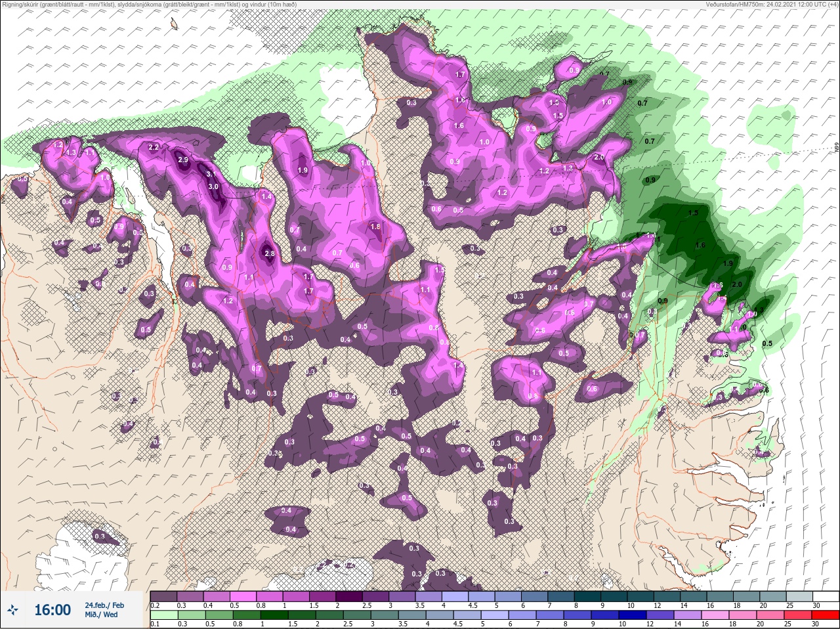Screen dimensions: 840x629
Task: Select the upper legend swatch starting at 0.5
Action: pos(243,596)
